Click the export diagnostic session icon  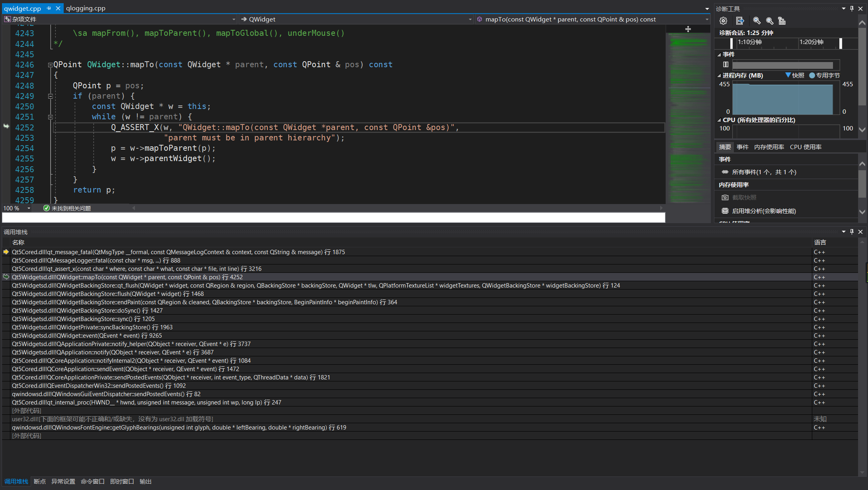click(740, 21)
